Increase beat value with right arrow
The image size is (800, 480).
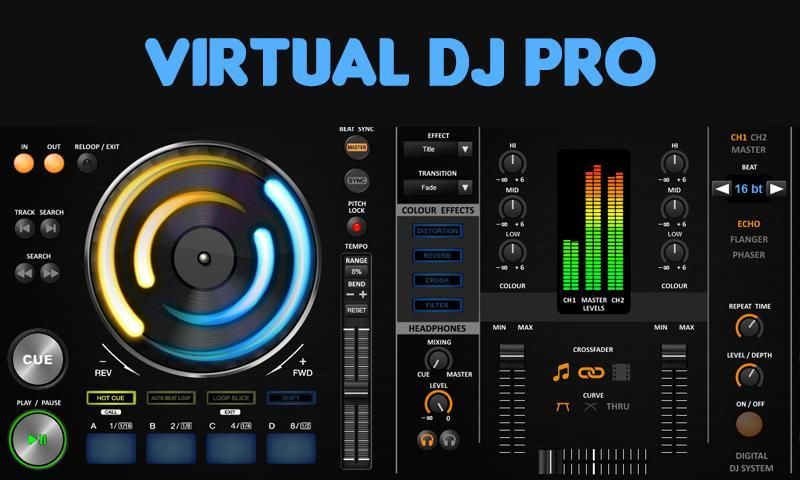click(x=777, y=188)
